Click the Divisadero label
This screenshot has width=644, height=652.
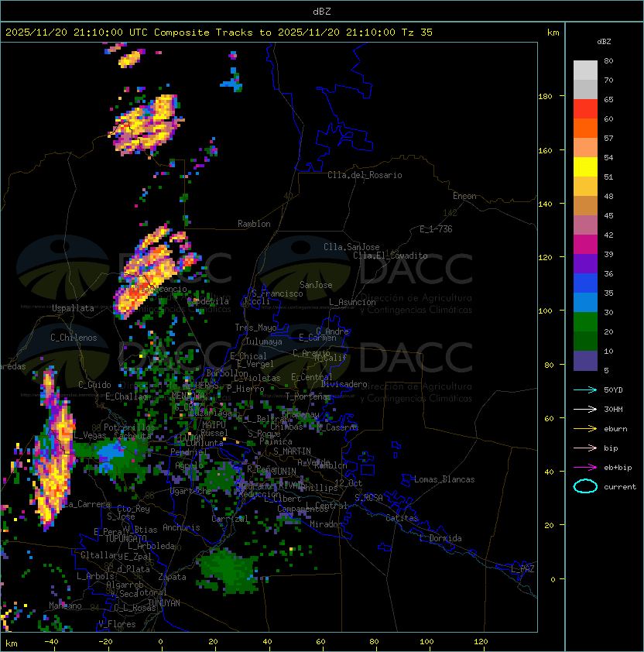coord(344,384)
